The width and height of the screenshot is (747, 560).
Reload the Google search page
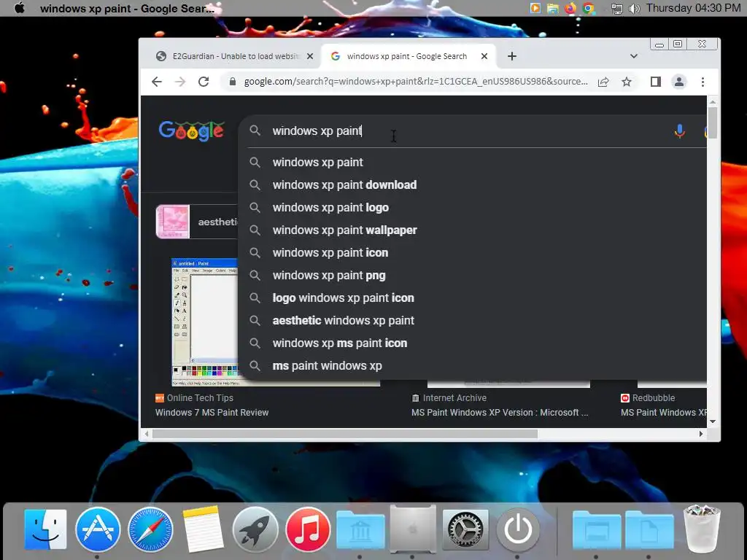coord(204,82)
